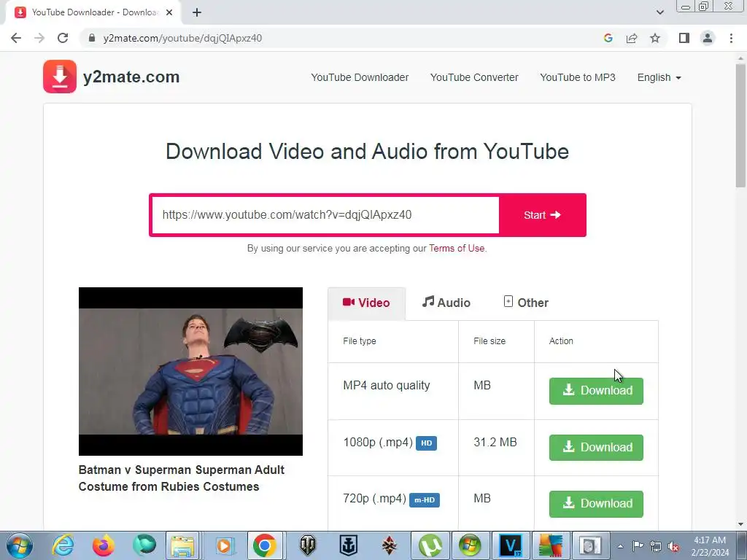Close the YouTube Downloader tab
Viewport: 747px width, 560px height.
tap(169, 12)
